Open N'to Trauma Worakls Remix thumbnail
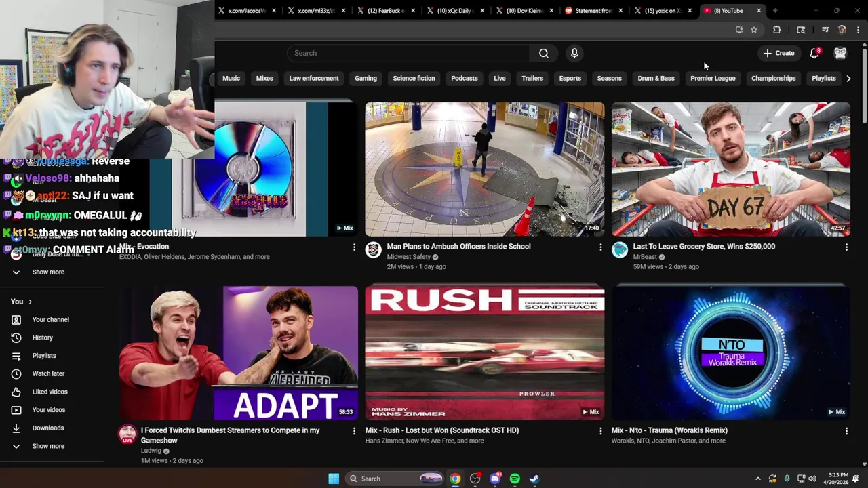 click(731, 352)
